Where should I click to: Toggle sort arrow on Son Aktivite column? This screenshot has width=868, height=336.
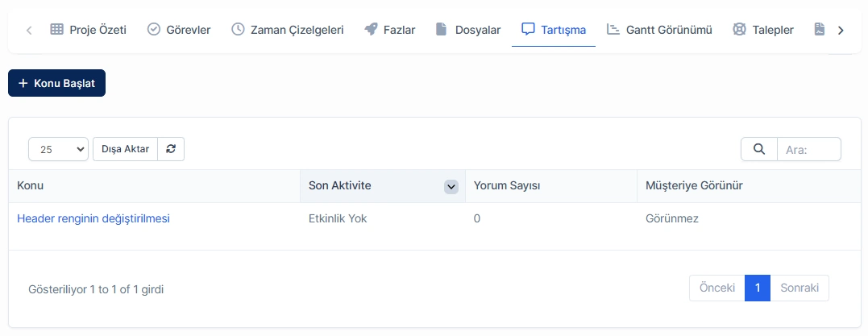tap(451, 187)
